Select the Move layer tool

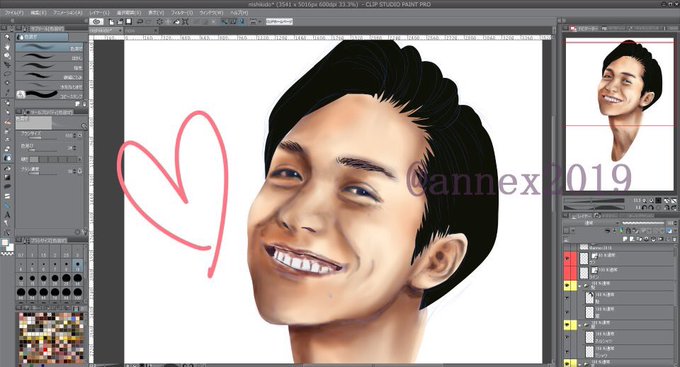click(x=7, y=65)
